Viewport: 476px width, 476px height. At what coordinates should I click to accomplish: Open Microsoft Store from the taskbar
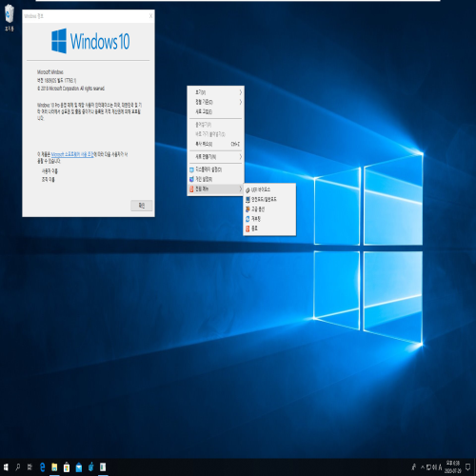pos(67,467)
